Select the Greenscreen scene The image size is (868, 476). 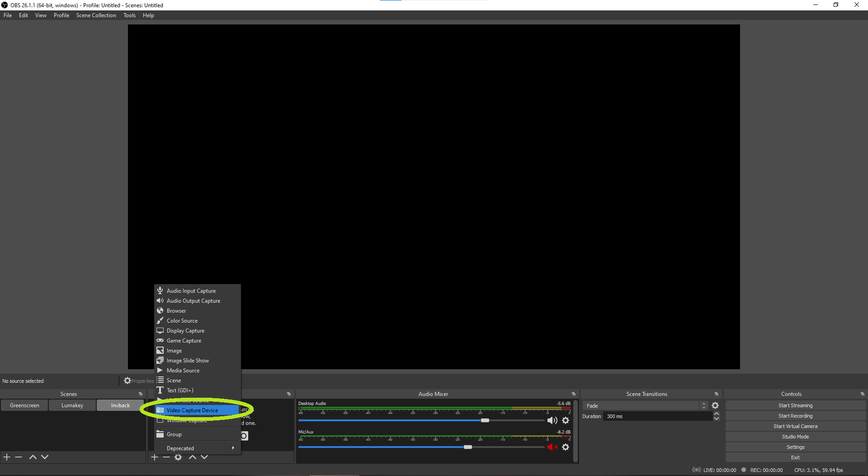point(24,405)
